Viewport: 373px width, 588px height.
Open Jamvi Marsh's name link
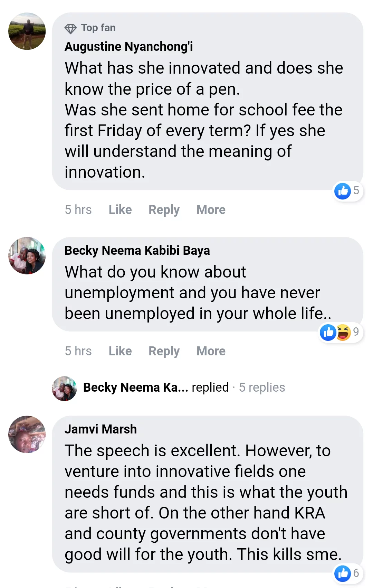pos(101,429)
